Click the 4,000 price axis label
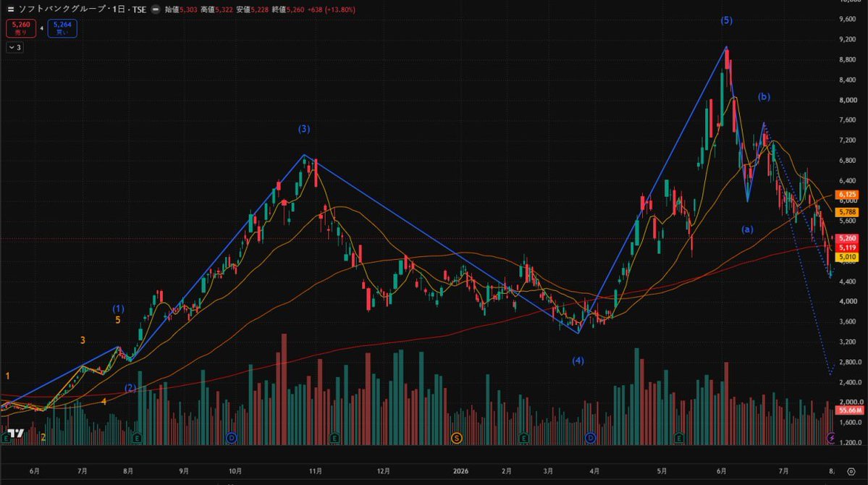Image resolution: width=868 pixels, height=485 pixels. pyautogui.click(x=848, y=302)
